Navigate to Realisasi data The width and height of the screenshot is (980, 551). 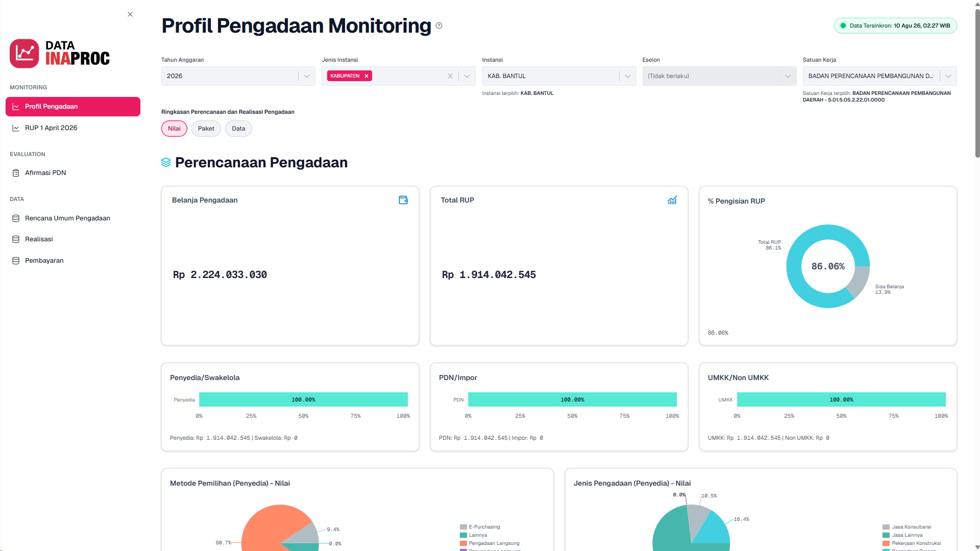coord(73,239)
